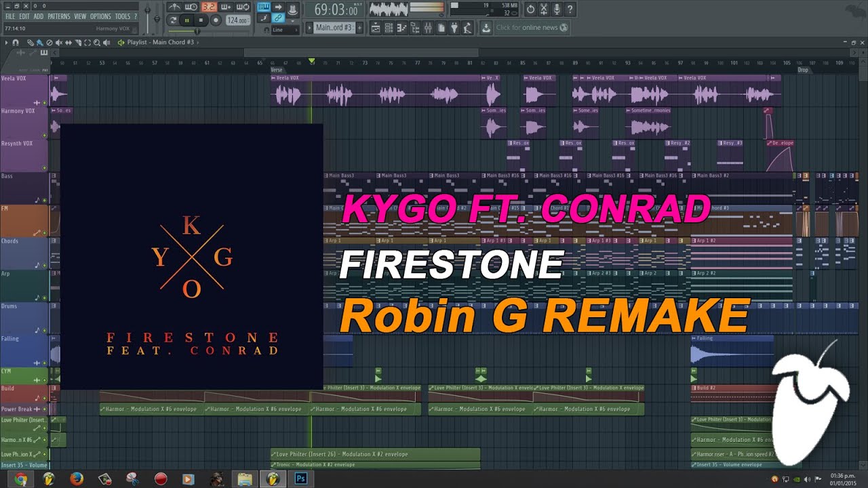Click the 124.000 tempo field
Screen dimensions: 868x488
click(237, 20)
